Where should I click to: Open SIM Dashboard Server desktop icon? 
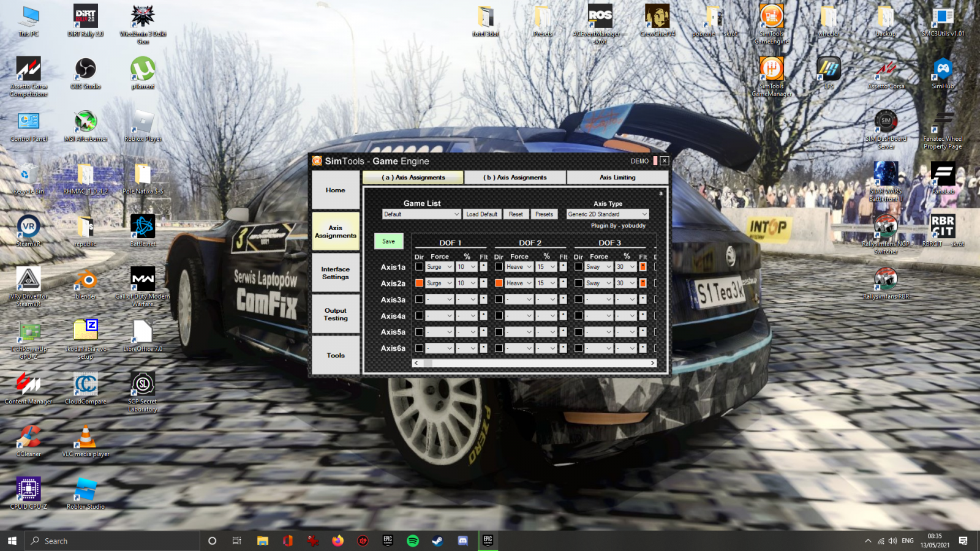[x=886, y=129]
